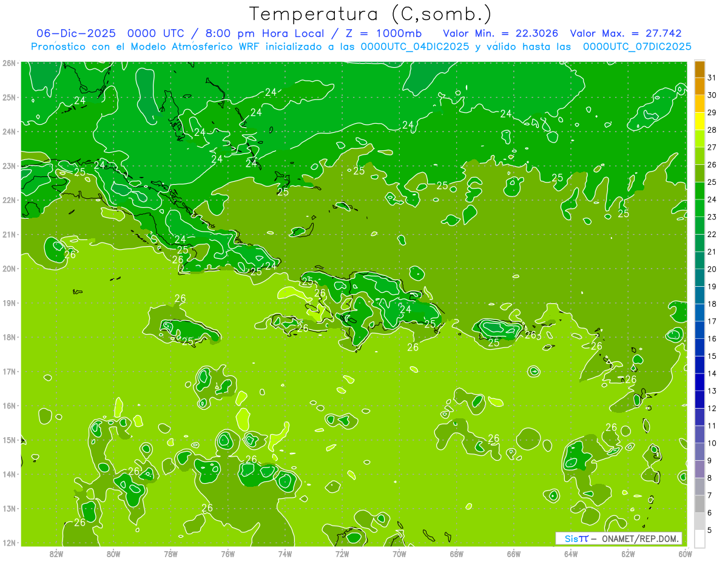Click the '10' value on the color bar
728x562 pixels.
click(712, 443)
